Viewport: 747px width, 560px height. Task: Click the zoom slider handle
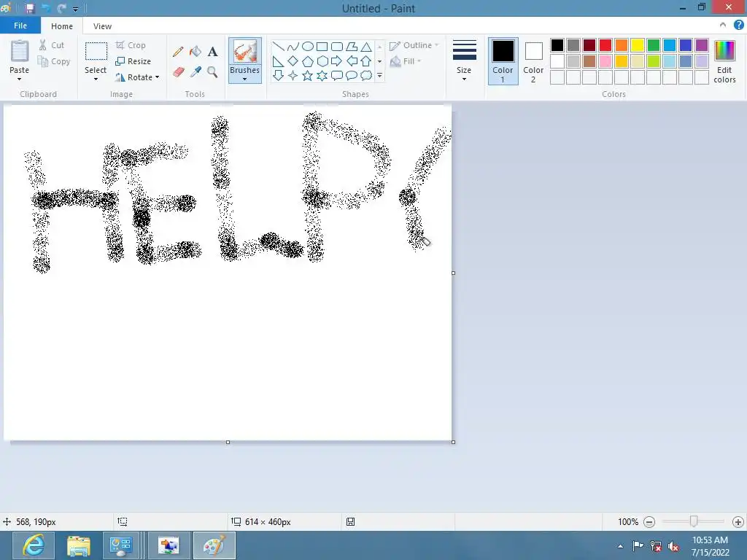click(694, 522)
